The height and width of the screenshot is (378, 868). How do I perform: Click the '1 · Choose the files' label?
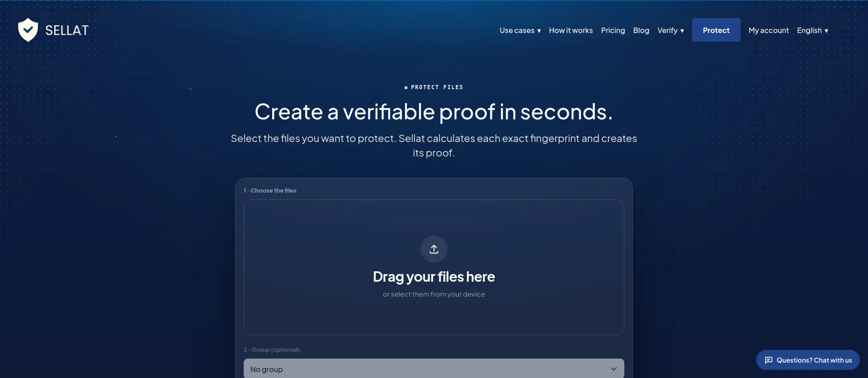point(270,190)
